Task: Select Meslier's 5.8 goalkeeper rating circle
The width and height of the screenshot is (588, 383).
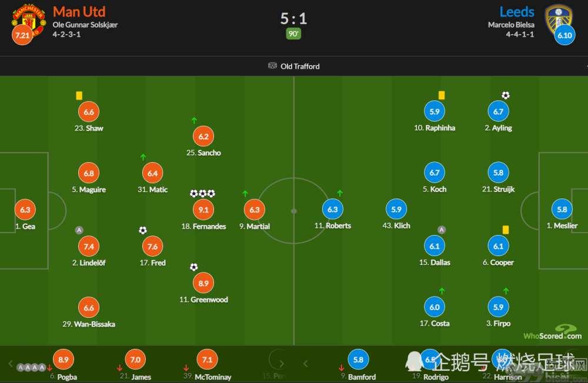Action: click(x=562, y=210)
